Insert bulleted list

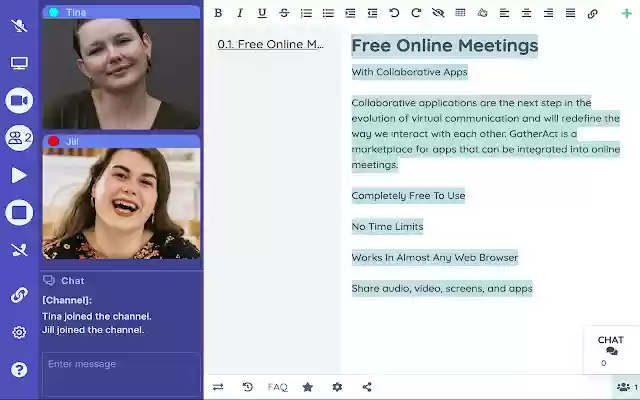pyautogui.click(x=328, y=13)
